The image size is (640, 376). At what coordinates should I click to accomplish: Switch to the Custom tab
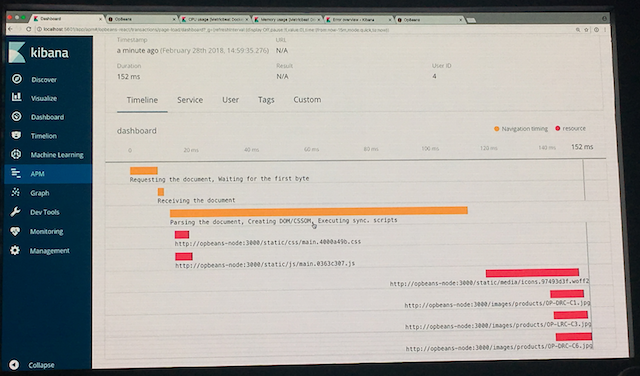coord(307,100)
